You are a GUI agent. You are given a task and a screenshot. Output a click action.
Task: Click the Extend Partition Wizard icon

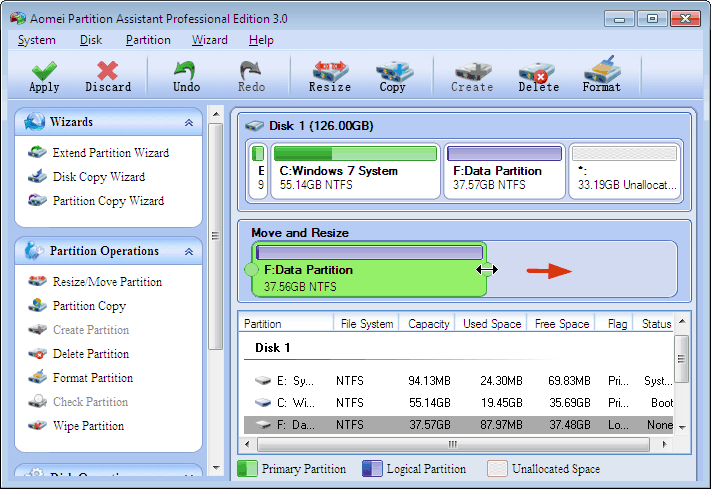(37, 152)
